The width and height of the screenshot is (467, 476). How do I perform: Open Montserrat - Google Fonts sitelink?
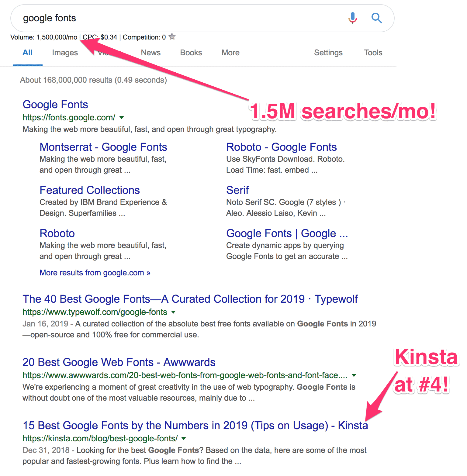click(x=103, y=147)
